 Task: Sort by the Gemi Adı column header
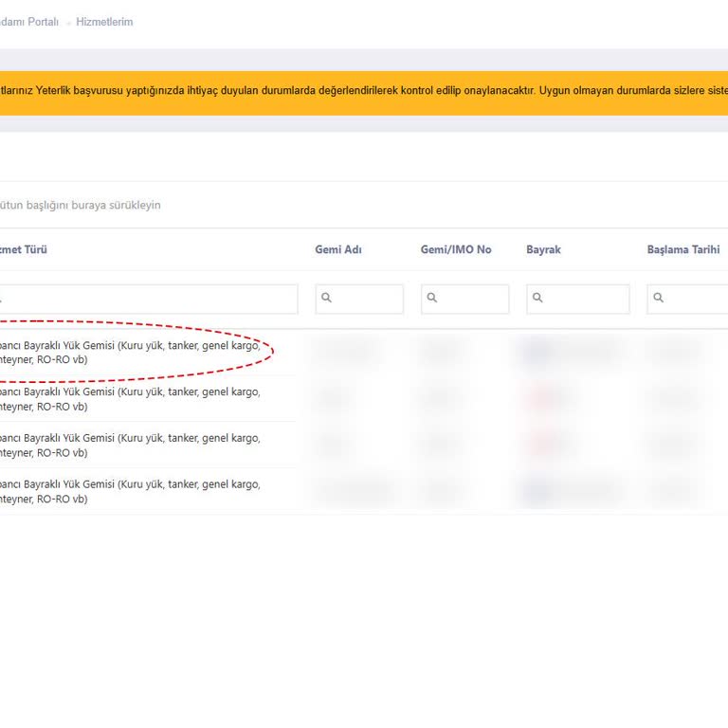[x=338, y=249]
